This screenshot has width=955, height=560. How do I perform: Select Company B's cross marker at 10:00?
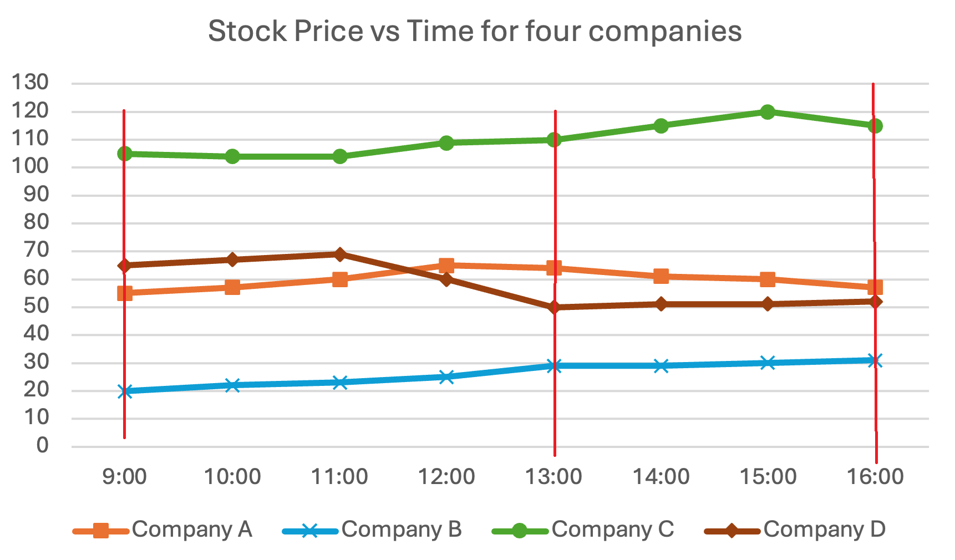(232, 385)
